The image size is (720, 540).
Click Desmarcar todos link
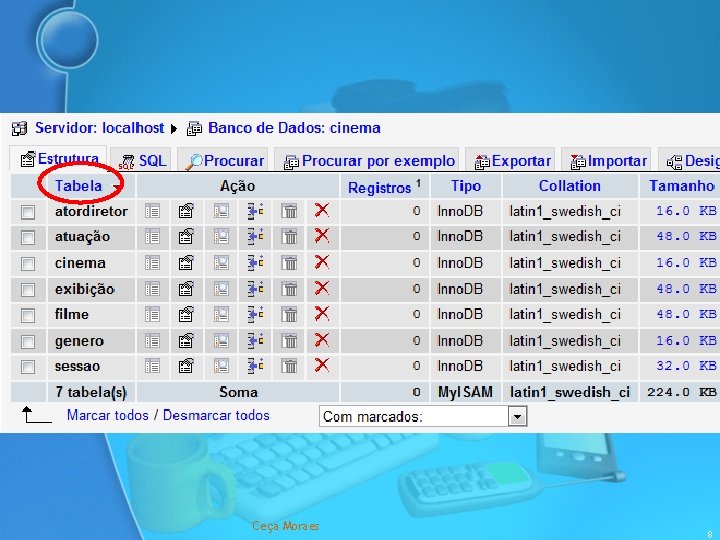[x=216, y=416]
